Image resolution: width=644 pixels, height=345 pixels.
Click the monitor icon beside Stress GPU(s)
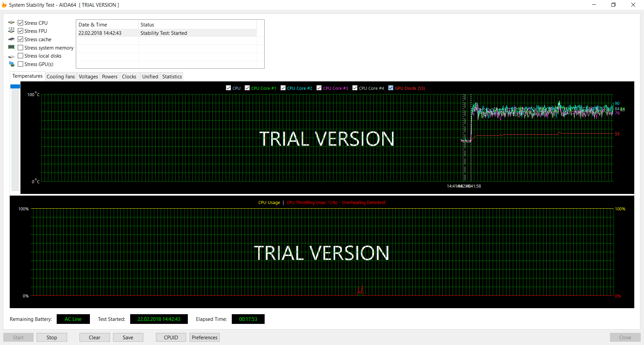click(11, 64)
